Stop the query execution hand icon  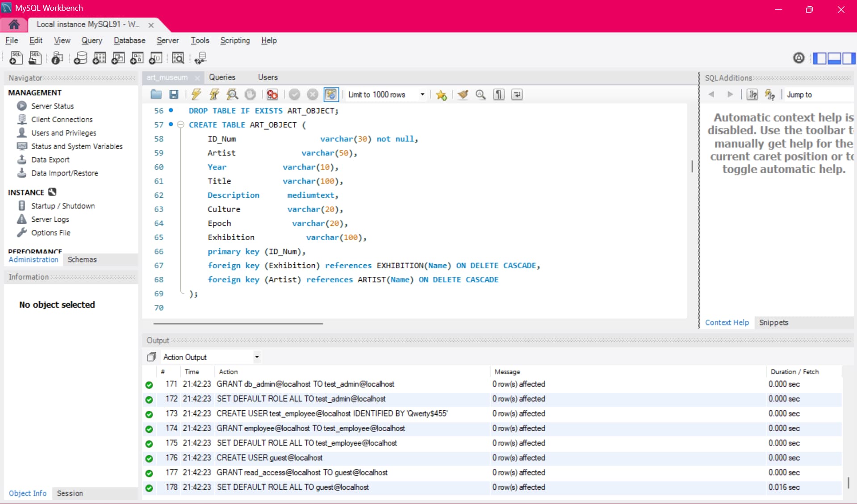point(251,94)
